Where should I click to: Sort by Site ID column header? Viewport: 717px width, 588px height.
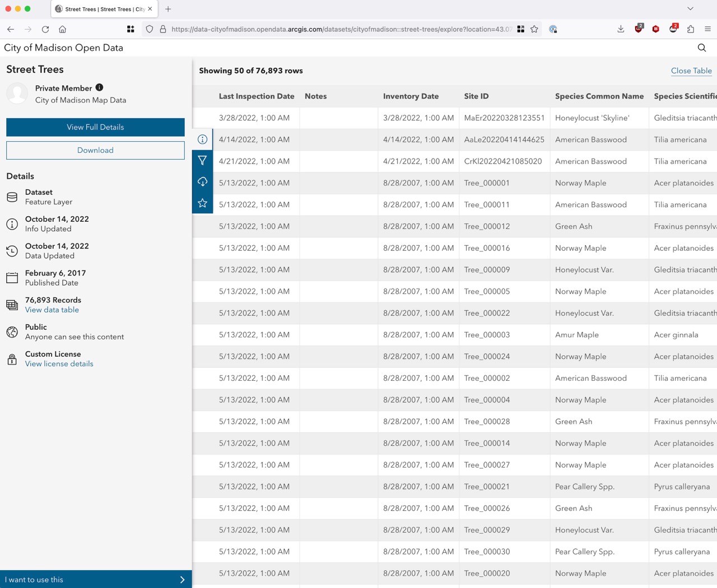[x=477, y=96]
